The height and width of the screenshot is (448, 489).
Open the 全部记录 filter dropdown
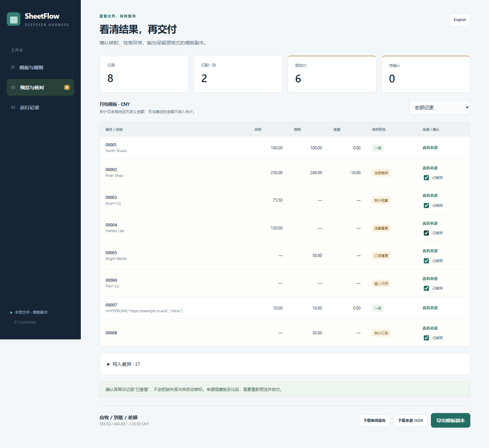point(439,108)
